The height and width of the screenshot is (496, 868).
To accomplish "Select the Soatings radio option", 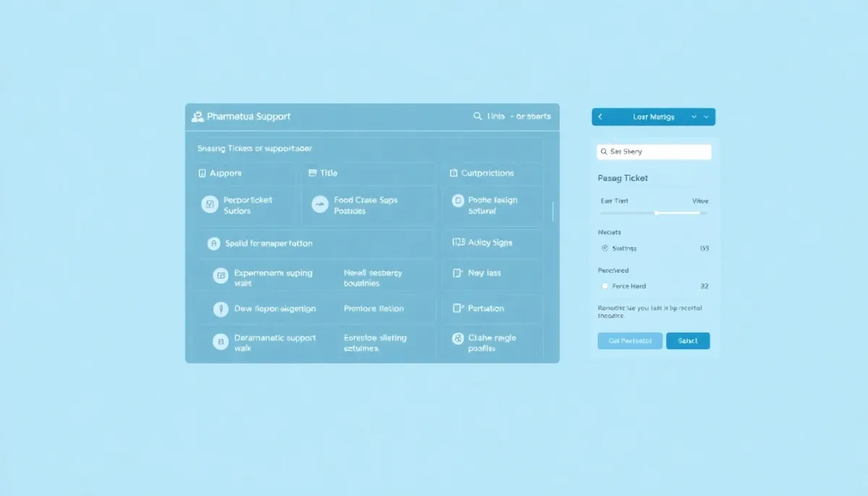I will (605, 248).
